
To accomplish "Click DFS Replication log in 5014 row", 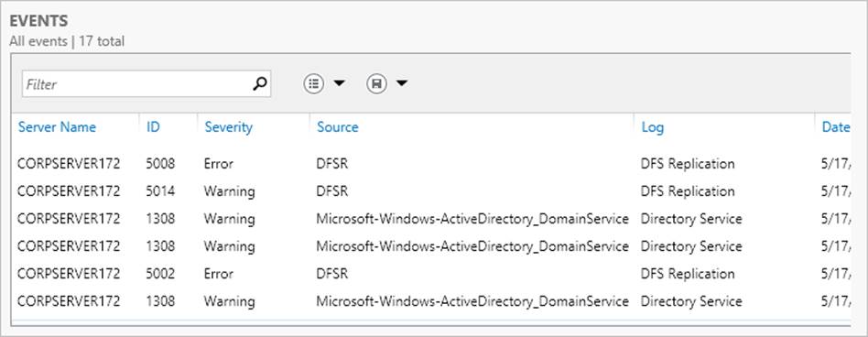I will point(688,192).
